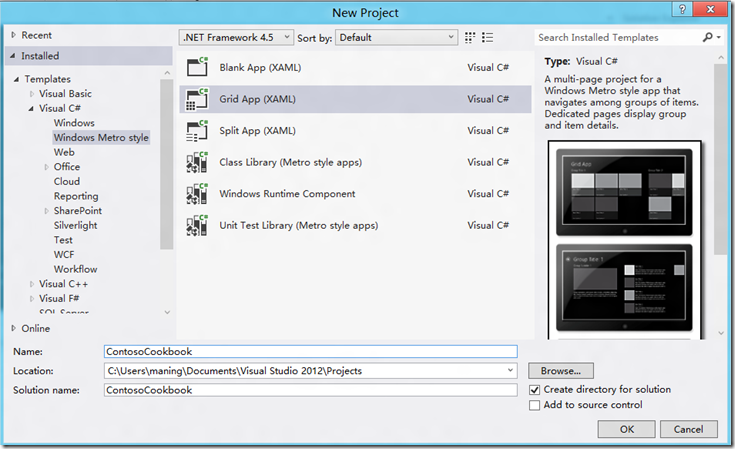Click the Class Library template icon
The image size is (735, 449).
pyautogui.click(x=197, y=162)
